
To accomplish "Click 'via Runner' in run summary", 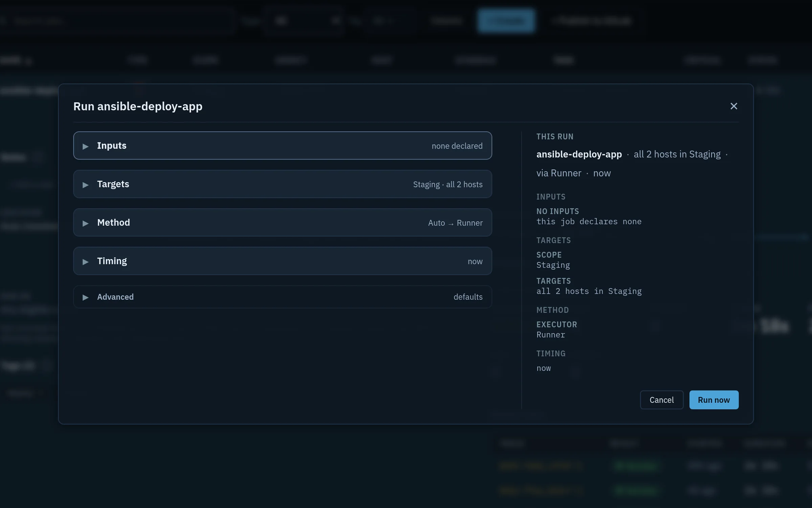I will pos(559,173).
